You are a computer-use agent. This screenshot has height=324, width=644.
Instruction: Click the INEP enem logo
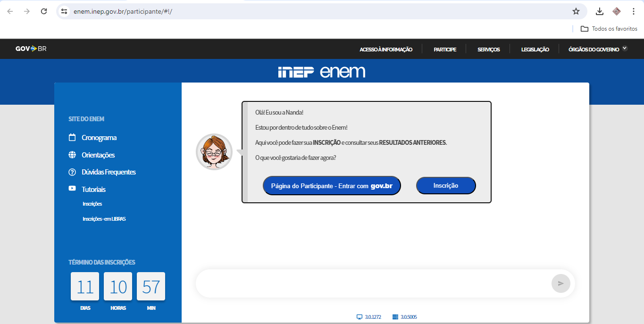pos(322,72)
